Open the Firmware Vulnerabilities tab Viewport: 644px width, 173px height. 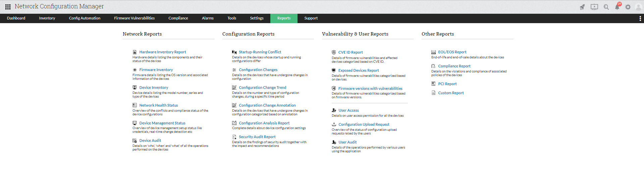(x=134, y=18)
